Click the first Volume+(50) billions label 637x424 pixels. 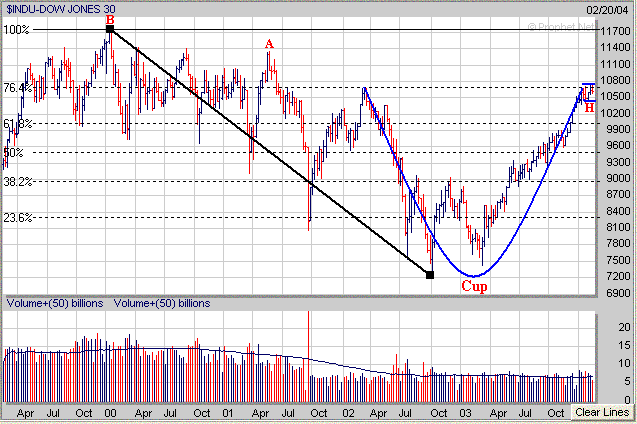tap(55, 303)
